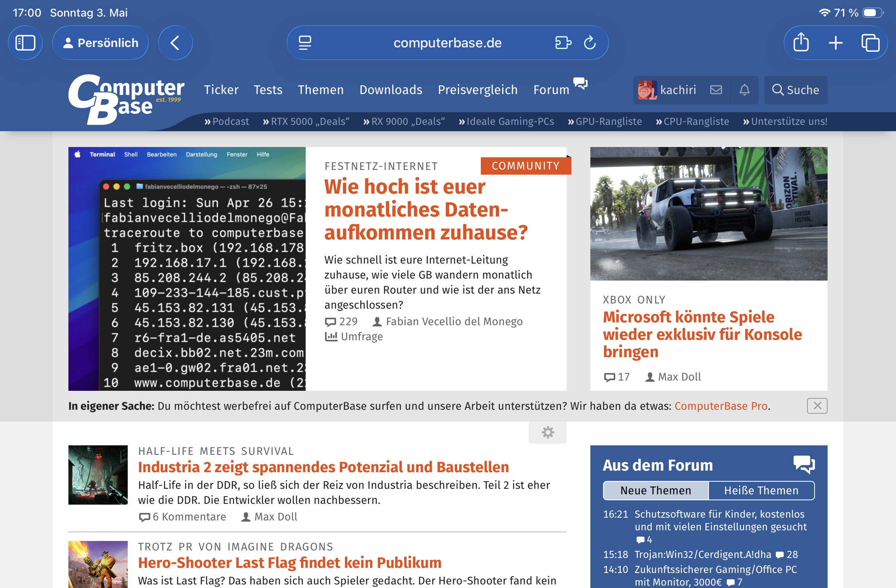Image resolution: width=896 pixels, height=588 pixels.
Task: Open the Preisvergleich section
Action: coord(478,90)
